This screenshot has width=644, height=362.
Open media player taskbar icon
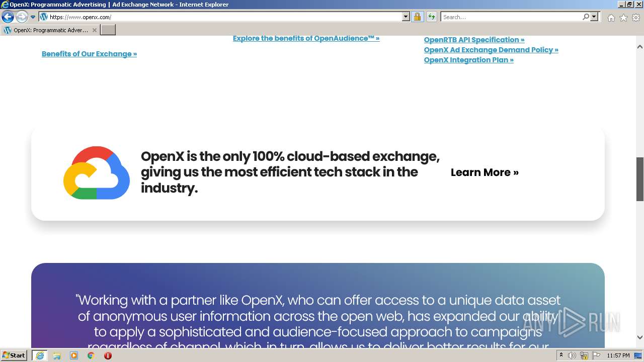pos(74,355)
